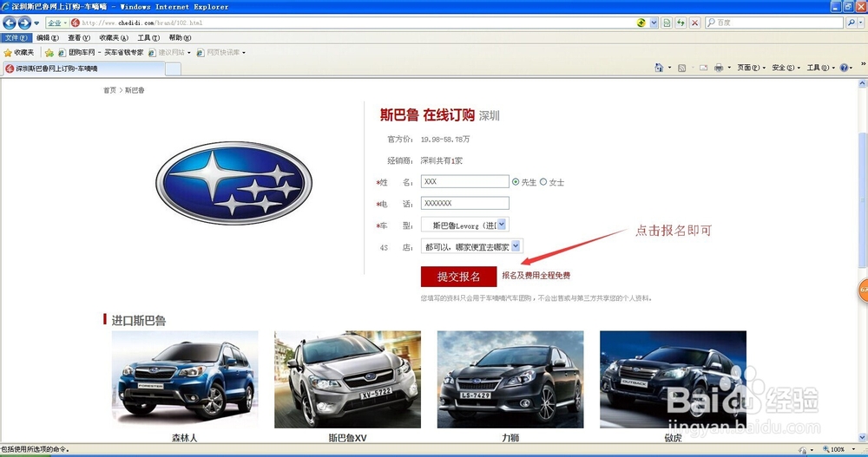
Task: Click the 100% zoom level control
Action: point(838,449)
